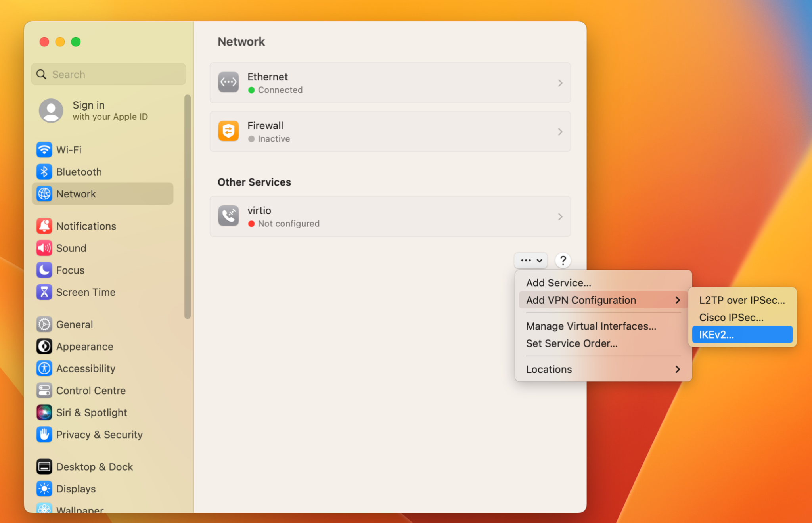Open the help question mark button

(x=563, y=260)
